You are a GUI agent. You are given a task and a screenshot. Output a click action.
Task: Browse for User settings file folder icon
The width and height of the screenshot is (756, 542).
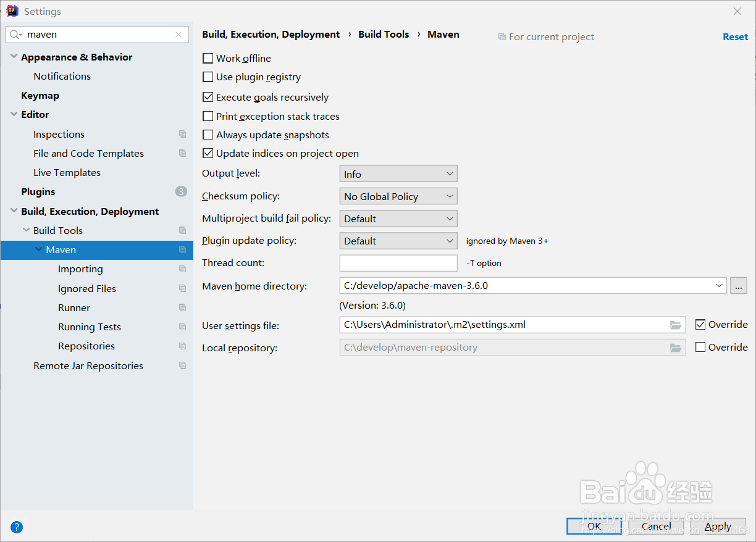coord(676,325)
